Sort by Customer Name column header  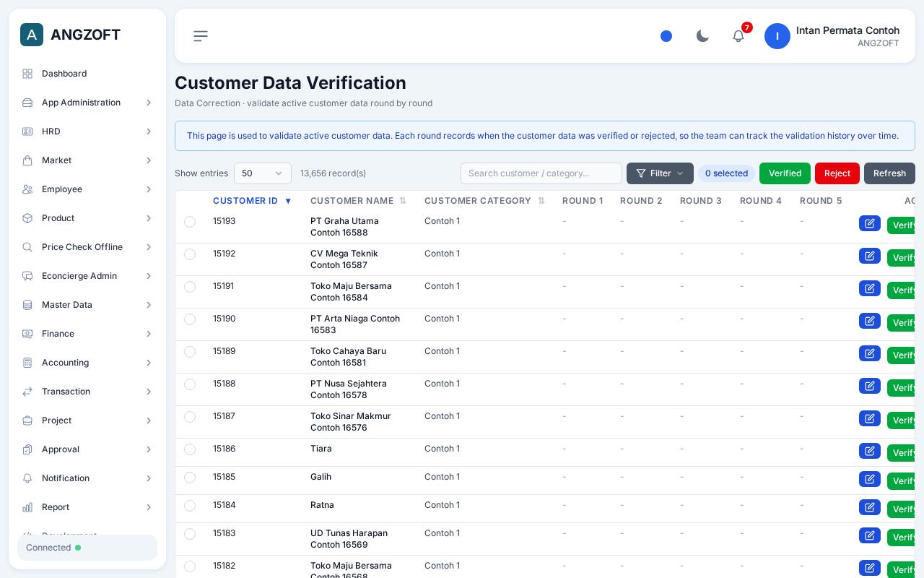coord(358,201)
